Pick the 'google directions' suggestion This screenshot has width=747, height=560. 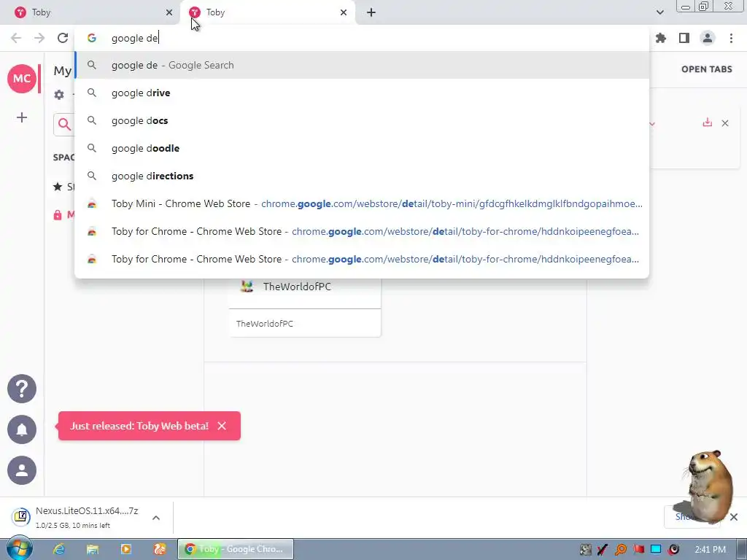[362, 176]
